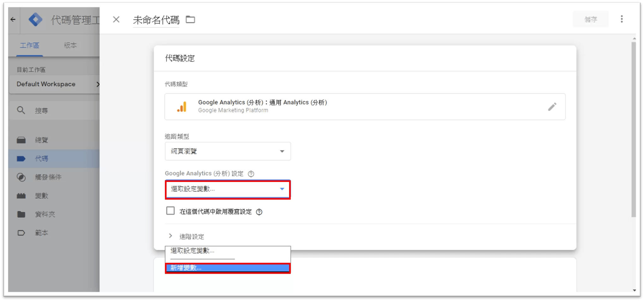This screenshot has height=301, width=644.
Task: Click the 範本 template icon
Action: point(21,233)
